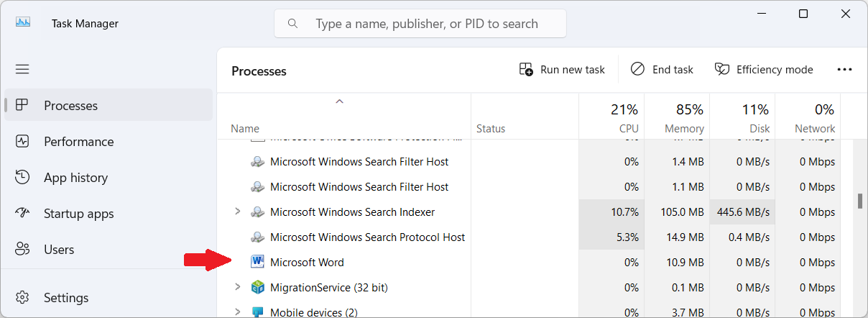Click the Microsoft Word process icon
Screen dimensions: 868x318
tap(258, 262)
